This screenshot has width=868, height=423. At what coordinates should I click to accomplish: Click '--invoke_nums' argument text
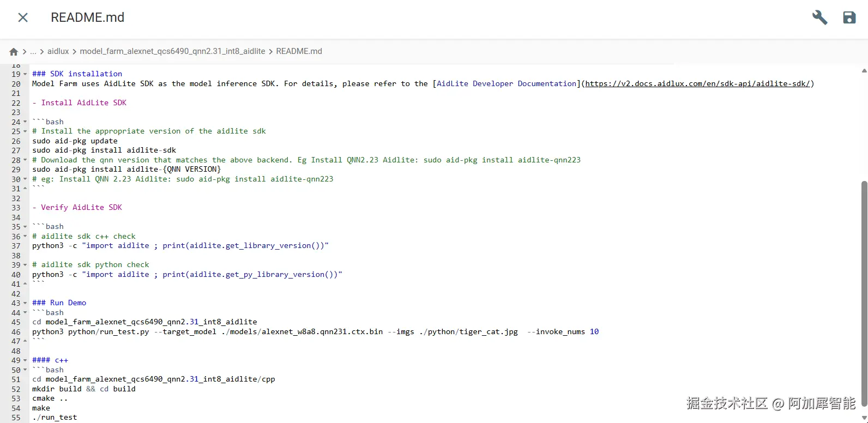(x=556, y=331)
